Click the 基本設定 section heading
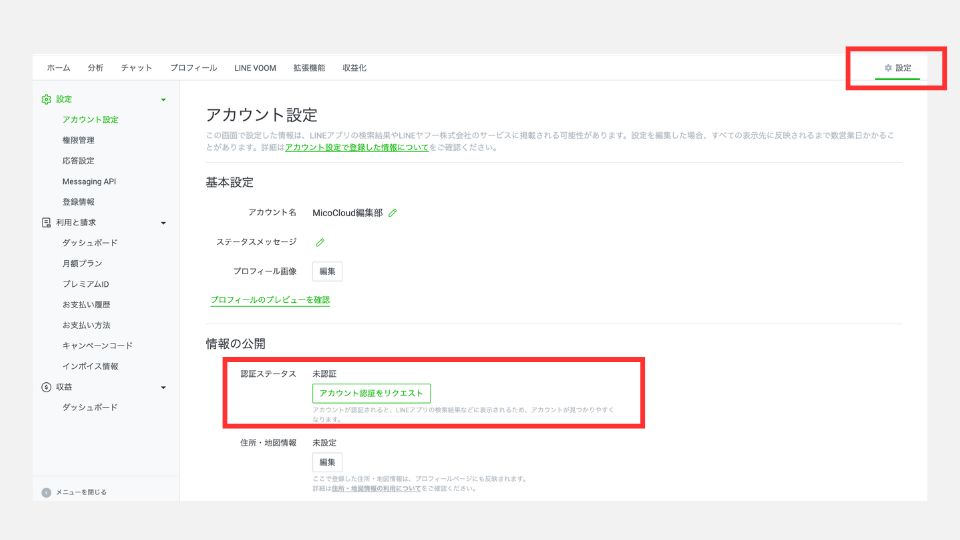 [230, 182]
